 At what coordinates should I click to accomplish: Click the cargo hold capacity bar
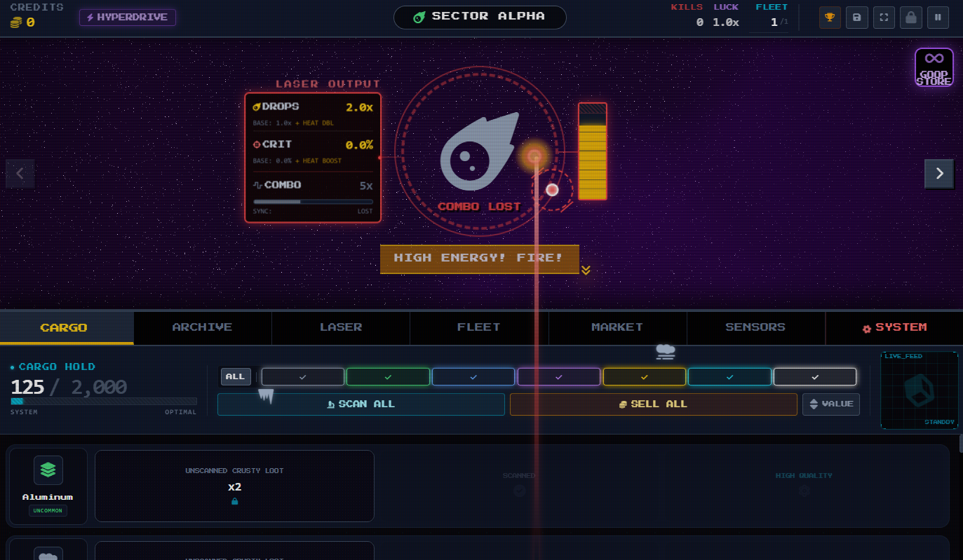[x=104, y=402]
